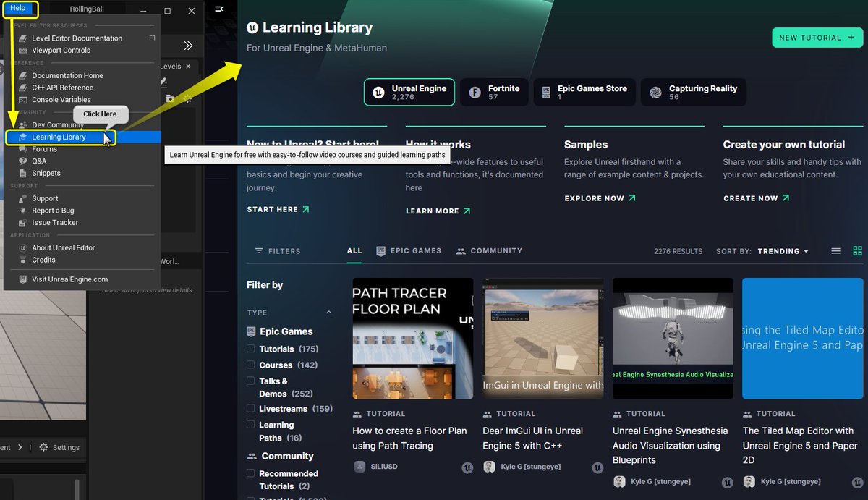Switch to the Epic Games results tab
868x500 pixels.
409,251
